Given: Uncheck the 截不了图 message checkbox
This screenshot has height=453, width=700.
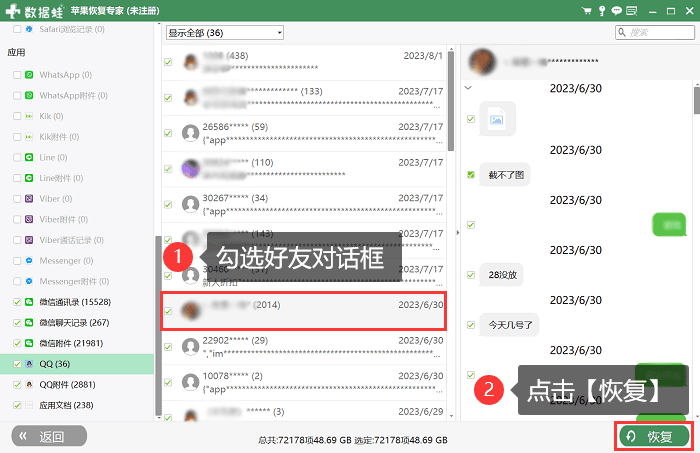Looking at the screenshot, I should pyautogui.click(x=471, y=175).
